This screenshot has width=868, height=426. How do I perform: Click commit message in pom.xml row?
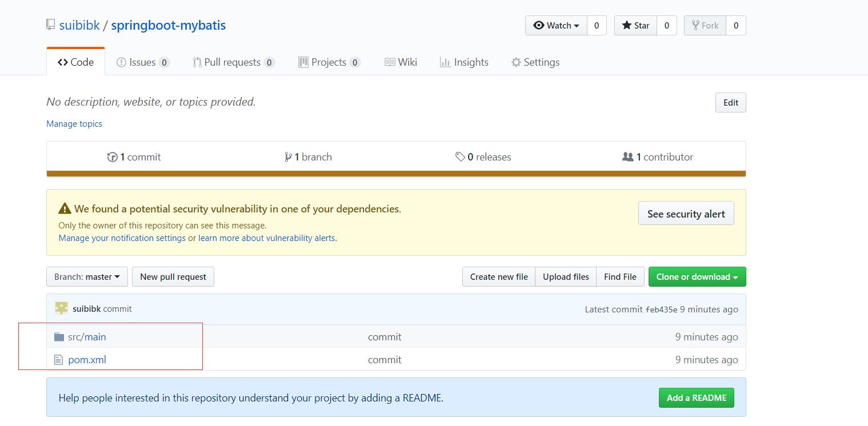tap(385, 360)
